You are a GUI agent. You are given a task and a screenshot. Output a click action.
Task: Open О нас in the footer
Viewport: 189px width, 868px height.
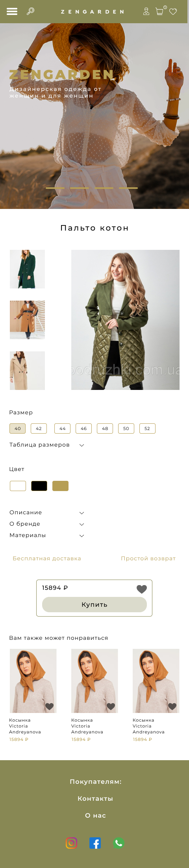(95, 815)
